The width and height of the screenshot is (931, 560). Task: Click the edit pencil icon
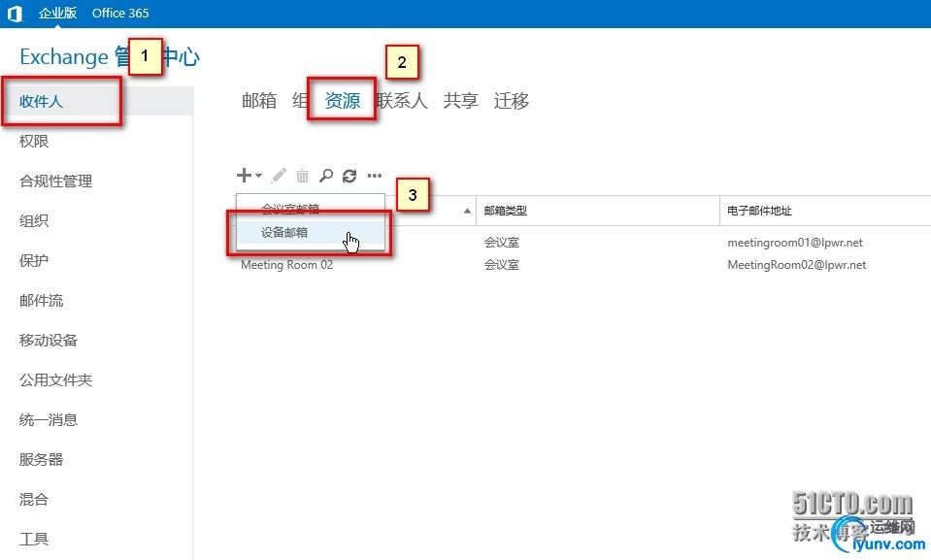point(279,176)
